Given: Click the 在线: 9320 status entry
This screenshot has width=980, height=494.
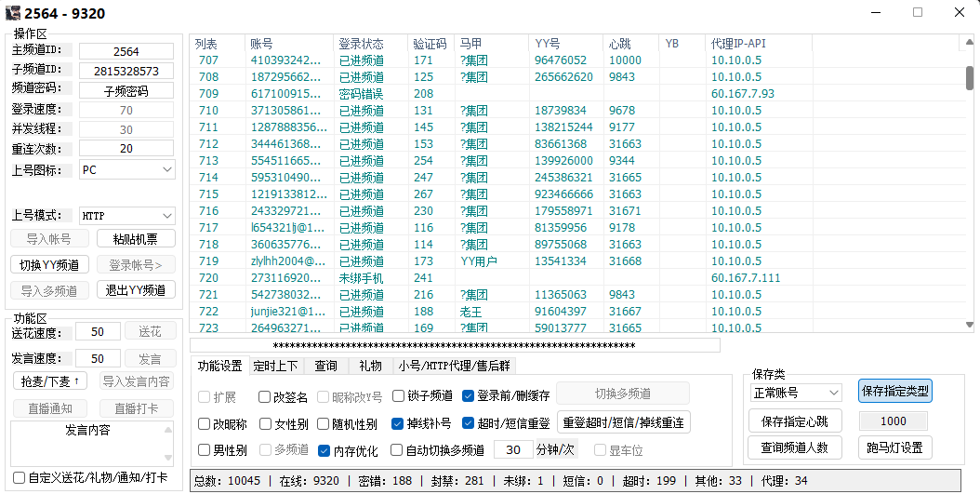Looking at the screenshot, I should click(x=310, y=481).
